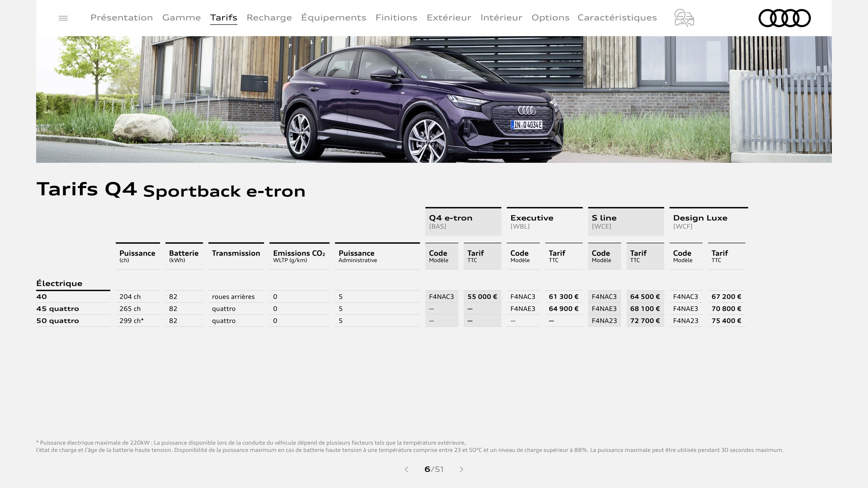Click the 68 100 € price

pyautogui.click(x=645, y=309)
